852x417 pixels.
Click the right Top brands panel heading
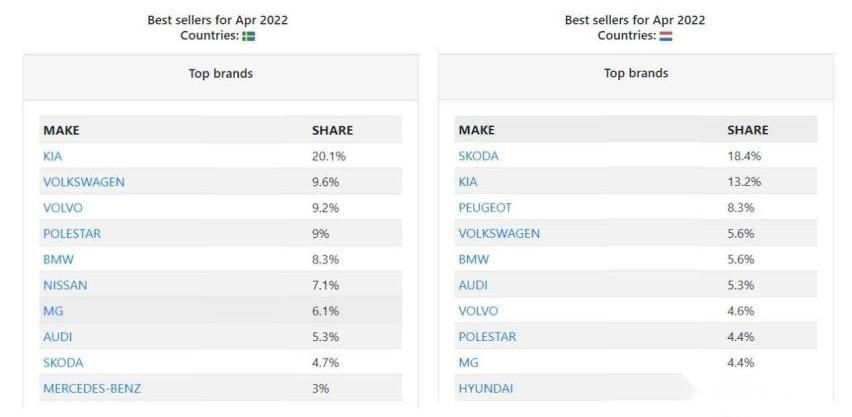636,73
